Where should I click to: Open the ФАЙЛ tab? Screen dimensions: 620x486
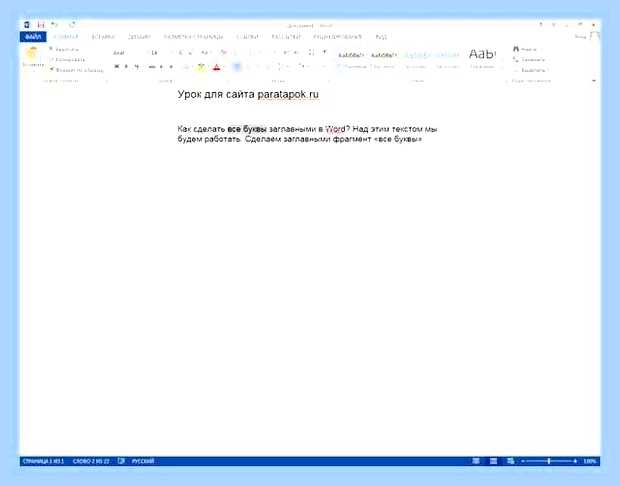click(33, 37)
